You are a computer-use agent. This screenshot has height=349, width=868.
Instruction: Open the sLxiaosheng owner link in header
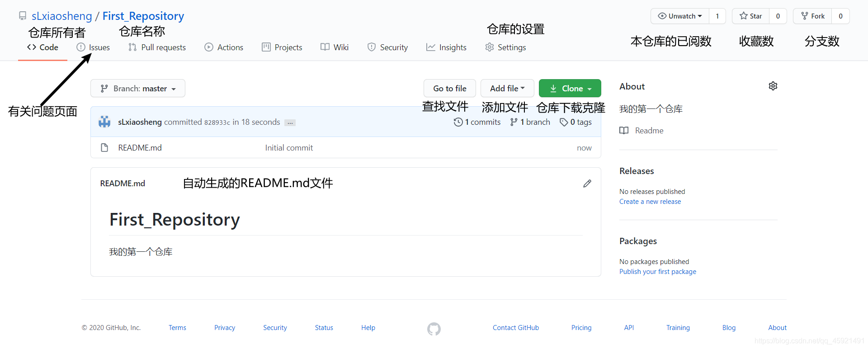(x=62, y=16)
